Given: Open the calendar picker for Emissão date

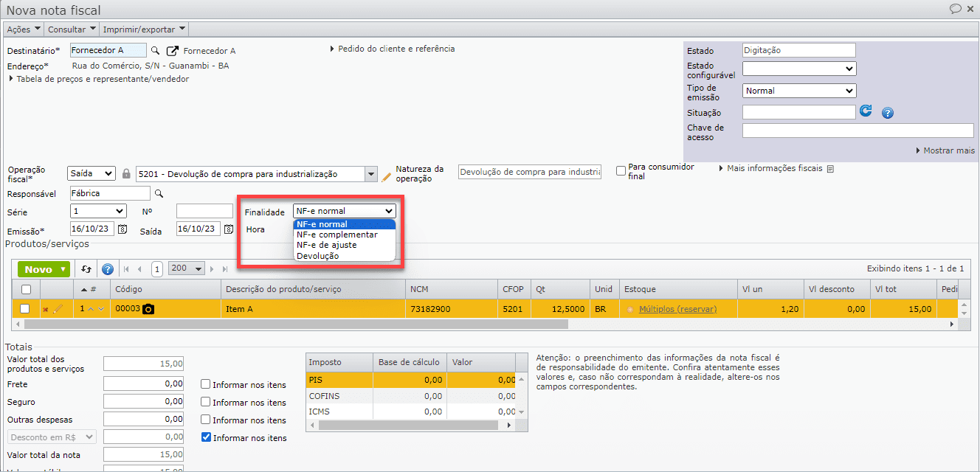Looking at the screenshot, I should tap(123, 229).
